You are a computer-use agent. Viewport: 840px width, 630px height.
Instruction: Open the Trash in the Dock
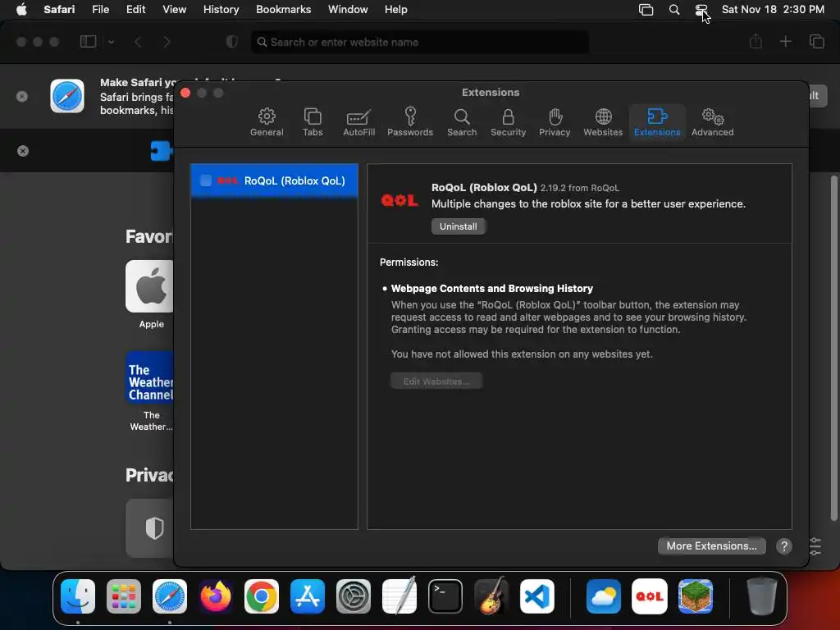coord(762,596)
